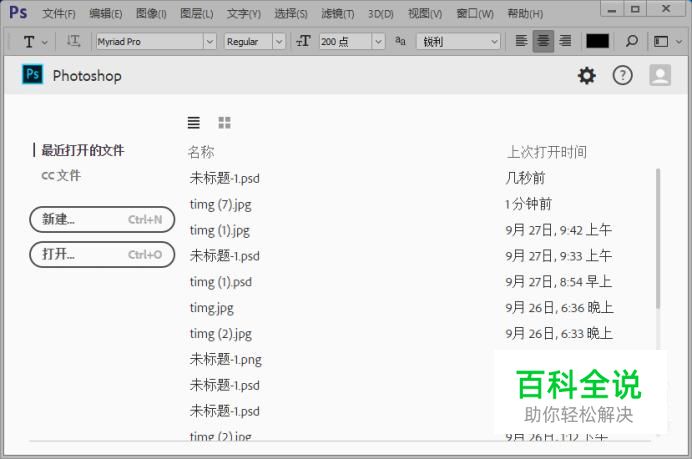The height and width of the screenshot is (459, 692).
Task: Open the 文字(Y) menu
Action: 244,14
